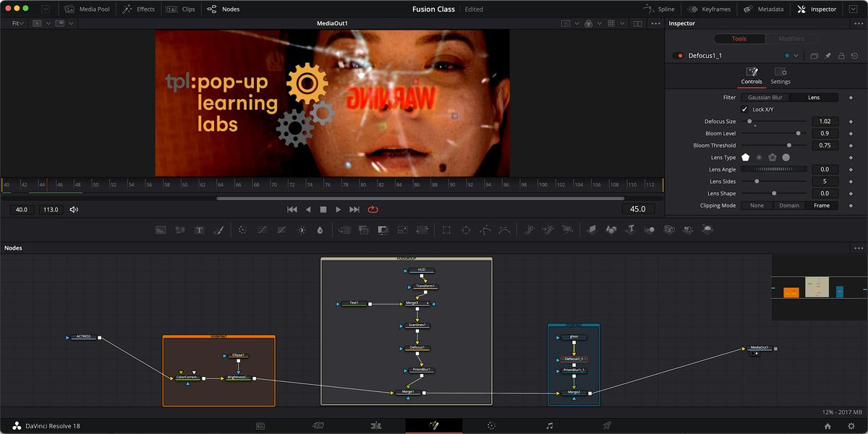
Task: Open the Inspector three-dot options menu
Action: (859, 23)
